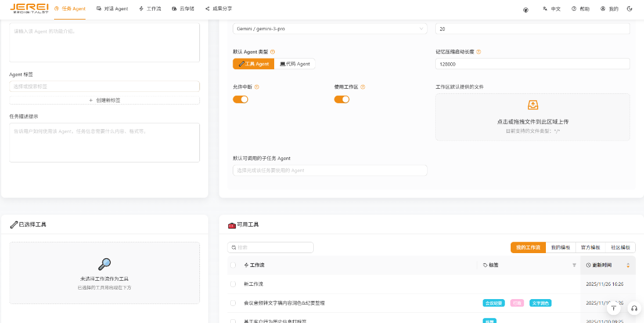Click the back-to-top floating button
Viewport: 644px width, 323px height.
coord(614,309)
